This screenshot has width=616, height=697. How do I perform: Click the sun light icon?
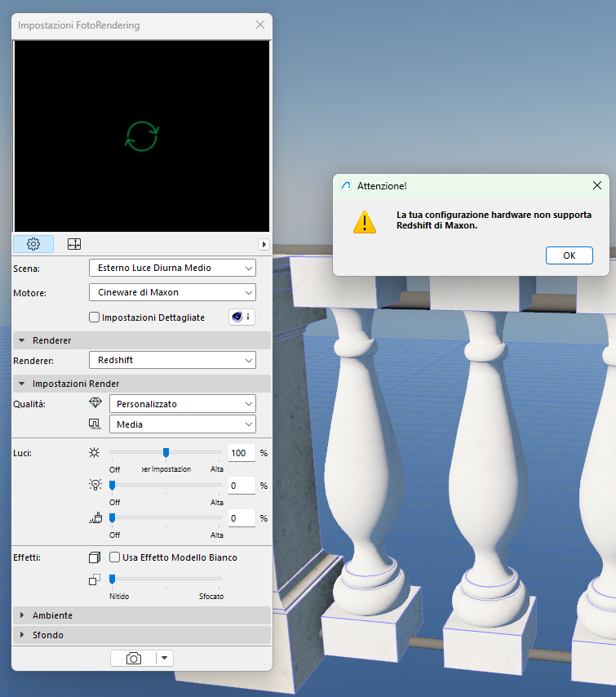[x=94, y=452]
